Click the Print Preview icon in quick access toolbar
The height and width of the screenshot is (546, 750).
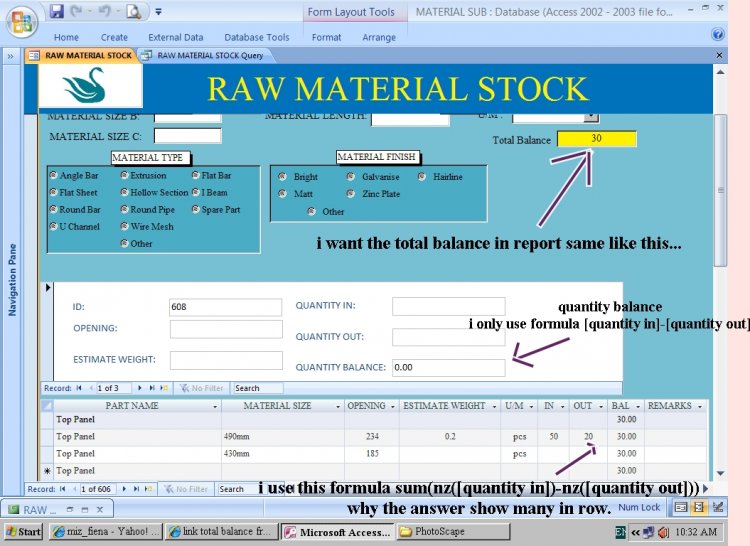(133, 12)
